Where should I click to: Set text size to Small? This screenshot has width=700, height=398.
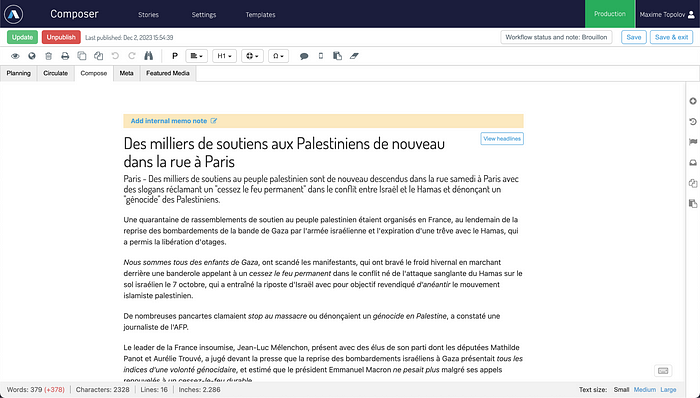tap(621, 390)
